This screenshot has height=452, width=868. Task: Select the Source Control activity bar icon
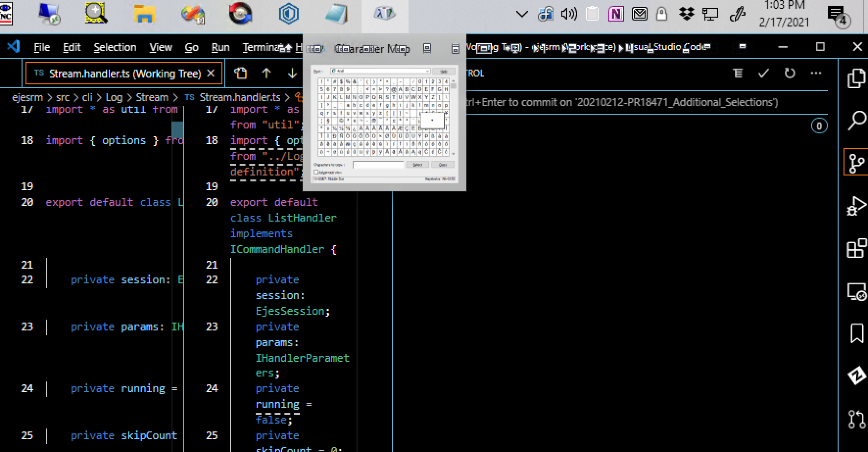click(856, 163)
